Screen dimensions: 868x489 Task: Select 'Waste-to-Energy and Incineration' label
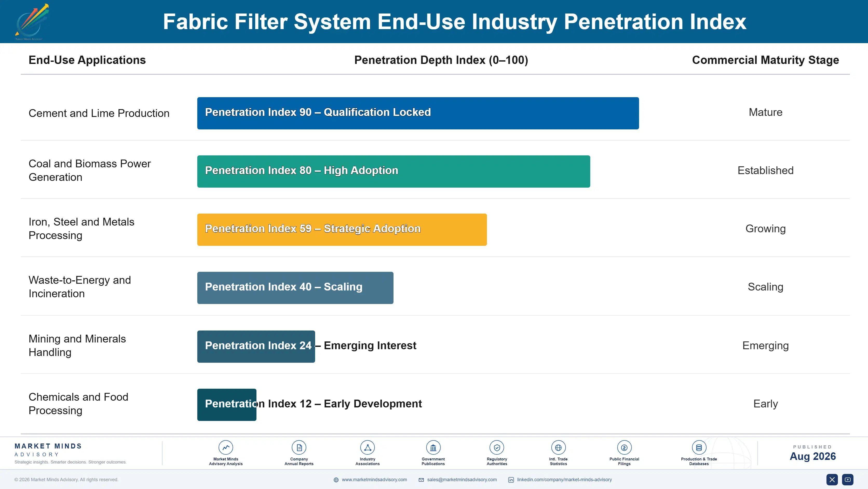click(x=79, y=287)
